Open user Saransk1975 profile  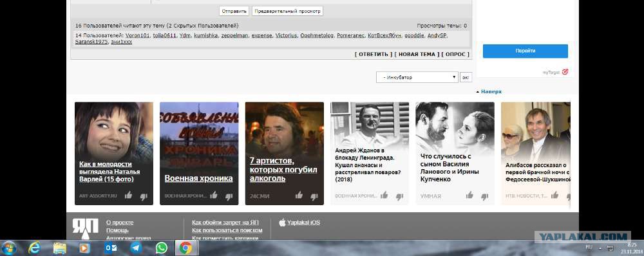(x=91, y=42)
